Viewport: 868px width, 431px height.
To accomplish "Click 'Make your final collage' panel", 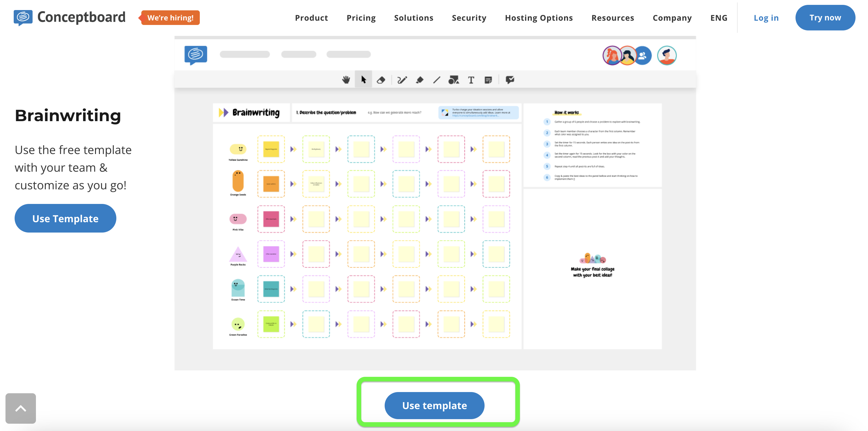I will pos(592,269).
